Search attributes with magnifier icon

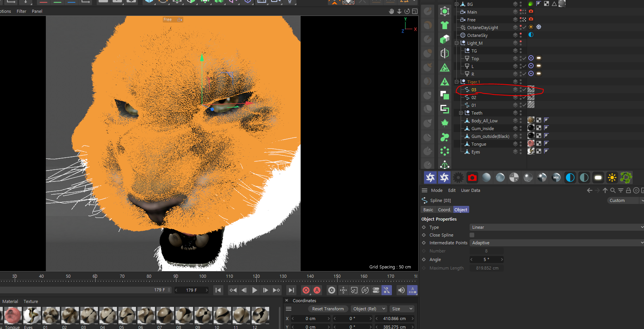[x=613, y=190]
